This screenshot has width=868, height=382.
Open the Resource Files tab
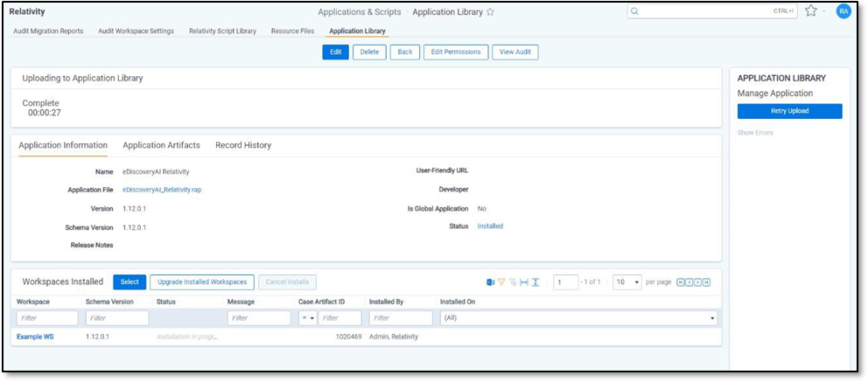pos(292,31)
